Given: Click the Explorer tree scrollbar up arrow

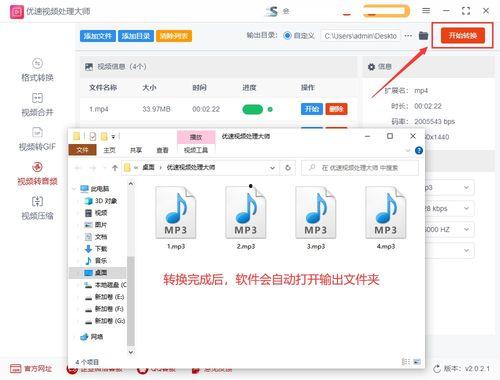Looking at the screenshot, I should point(131,184).
